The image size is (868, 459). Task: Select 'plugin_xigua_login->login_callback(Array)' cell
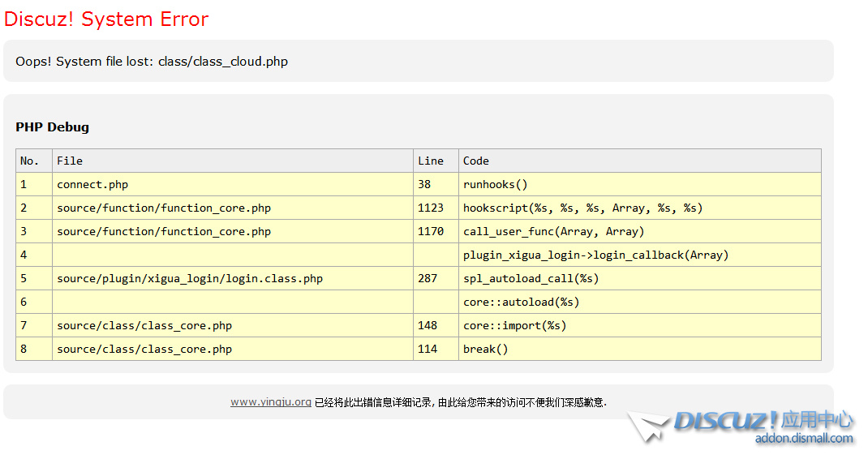tap(640, 255)
